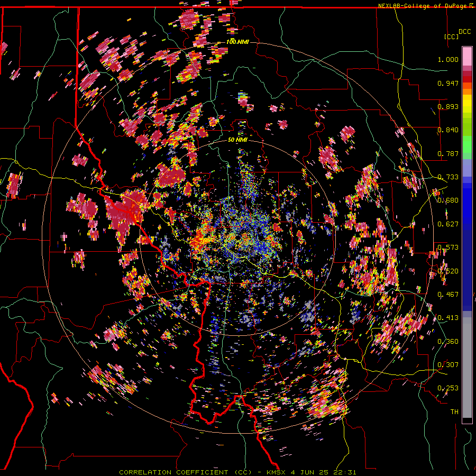The image size is (476, 476).
Task: Click the 50 NMI range ring label
Action: (x=237, y=140)
